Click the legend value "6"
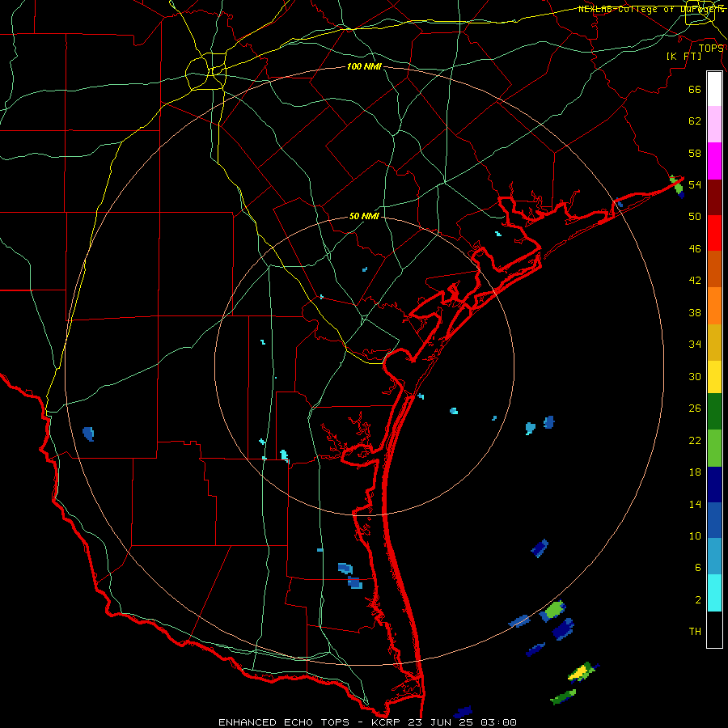The width and height of the screenshot is (728, 728). 698,568
